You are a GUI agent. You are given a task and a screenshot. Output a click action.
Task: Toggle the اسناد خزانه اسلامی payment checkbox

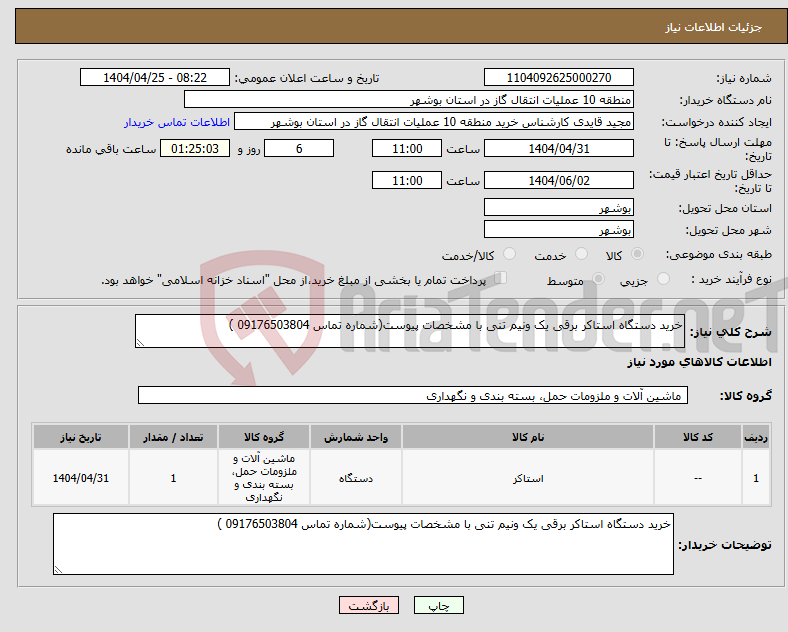click(x=501, y=278)
